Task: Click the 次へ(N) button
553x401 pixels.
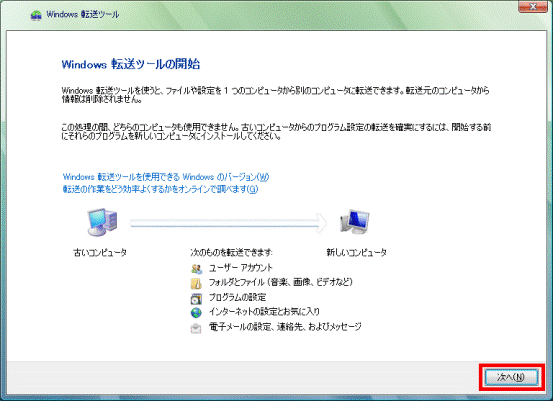Action: pos(511,377)
